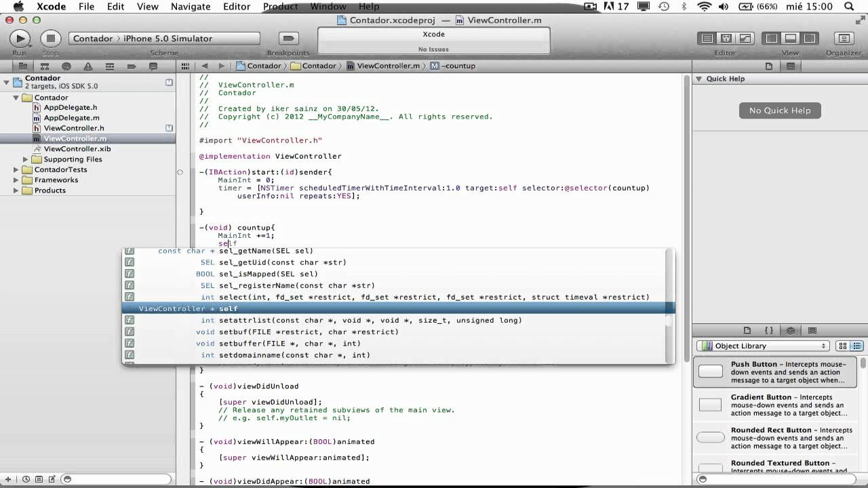Show the Object library cube icon
The width and height of the screenshot is (868, 488).
pyautogui.click(x=791, y=331)
